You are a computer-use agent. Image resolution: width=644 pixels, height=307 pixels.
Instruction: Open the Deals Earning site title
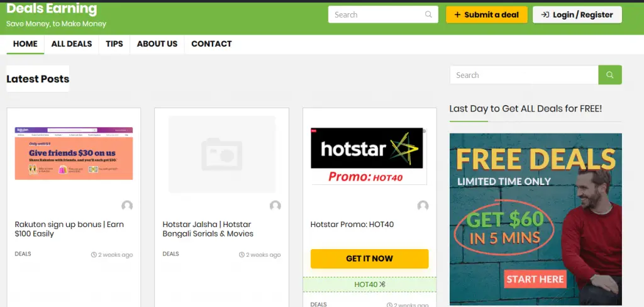52,8
